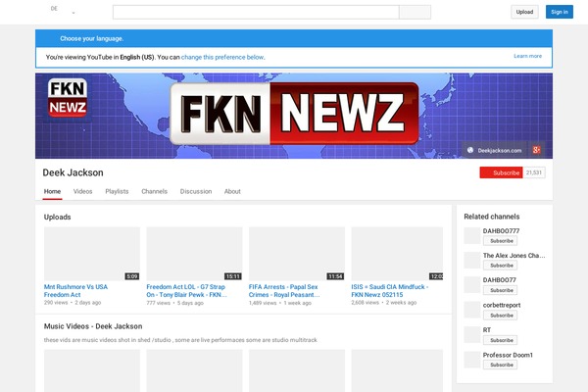Image resolution: width=588 pixels, height=392 pixels.
Task: Subscribe to Professor Doom1 channel
Action: 500,365
